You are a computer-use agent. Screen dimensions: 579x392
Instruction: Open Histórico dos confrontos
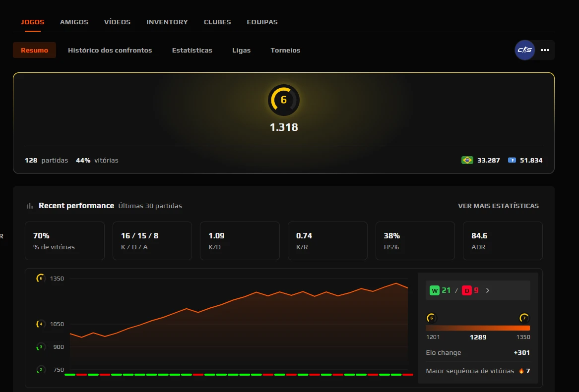point(110,50)
